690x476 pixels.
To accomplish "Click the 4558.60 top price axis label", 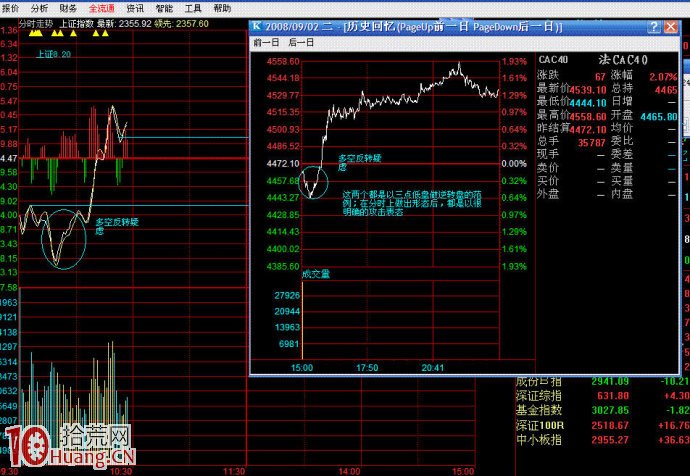I will coord(283,62).
